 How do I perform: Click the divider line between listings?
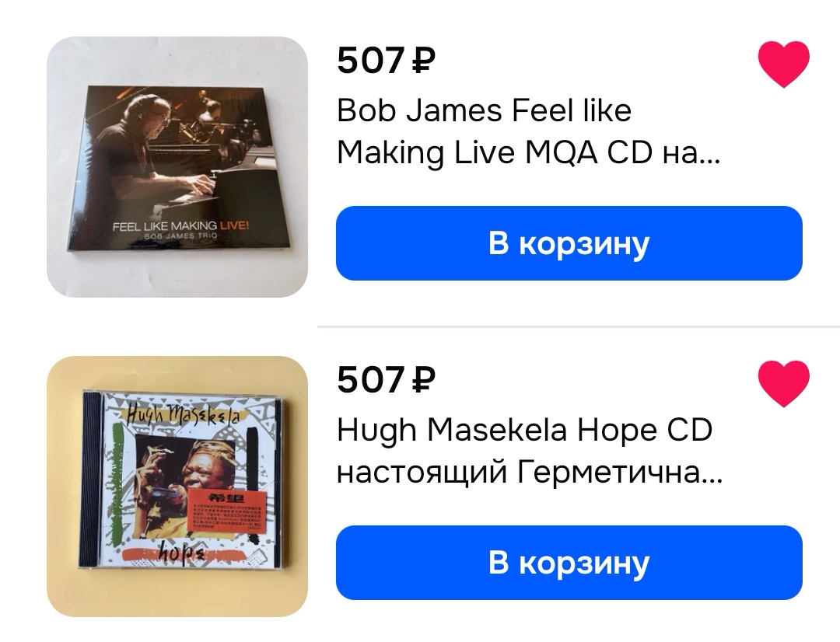pyautogui.click(x=579, y=326)
